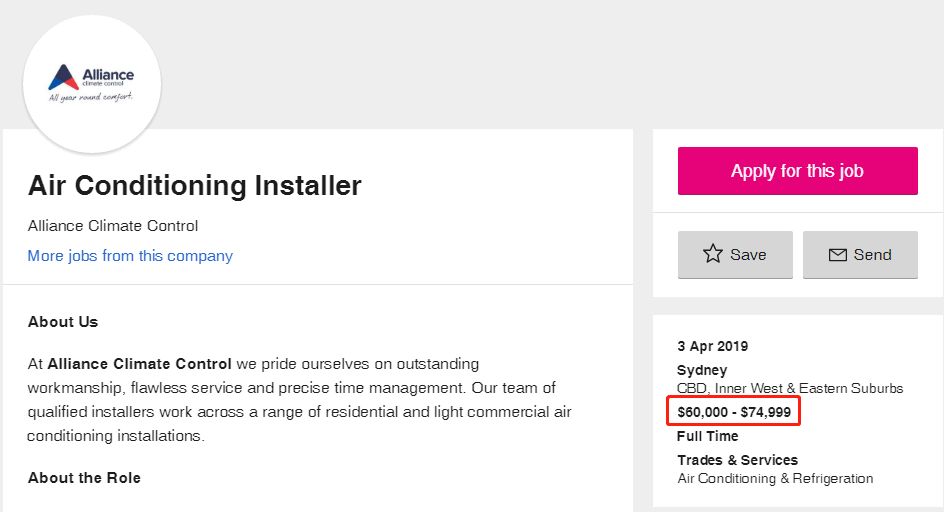Viewport: 944px width, 512px height.
Task: Click the envelope icon on Send button
Action: (x=838, y=255)
